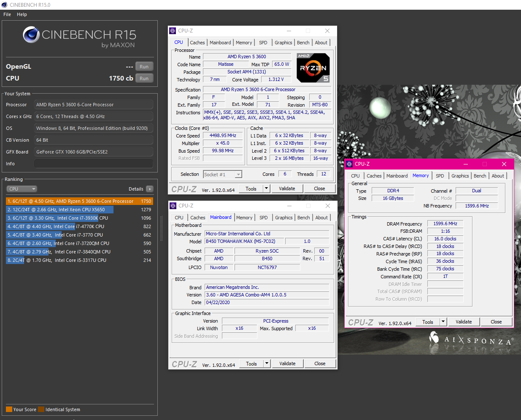Open the Help menu in Cinebench

coord(22,14)
